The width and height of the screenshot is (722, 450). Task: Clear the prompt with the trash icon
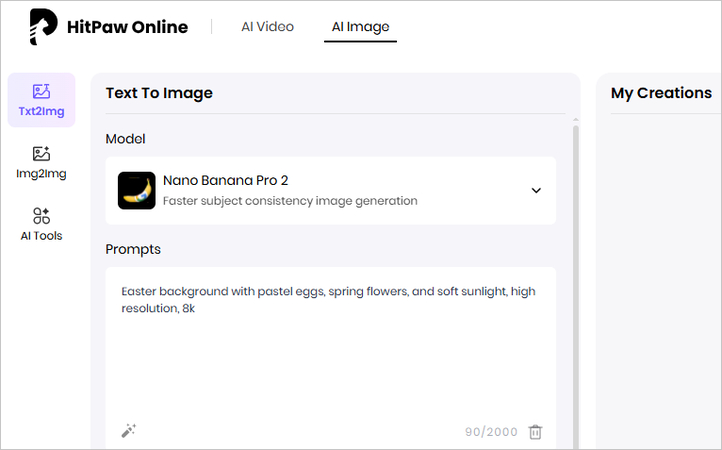click(535, 432)
